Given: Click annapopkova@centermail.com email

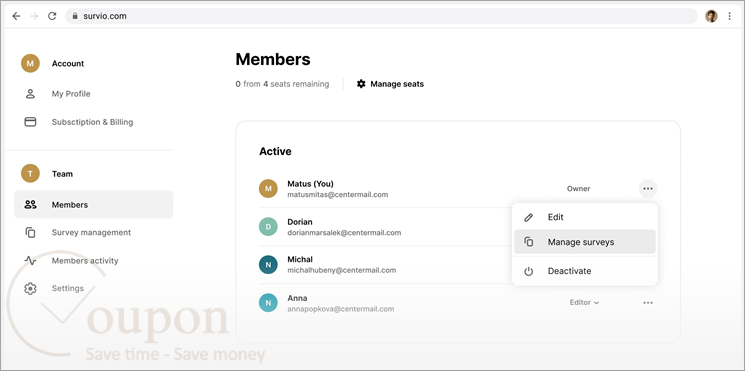Looking at the screenshot, I should pos(341,309).
